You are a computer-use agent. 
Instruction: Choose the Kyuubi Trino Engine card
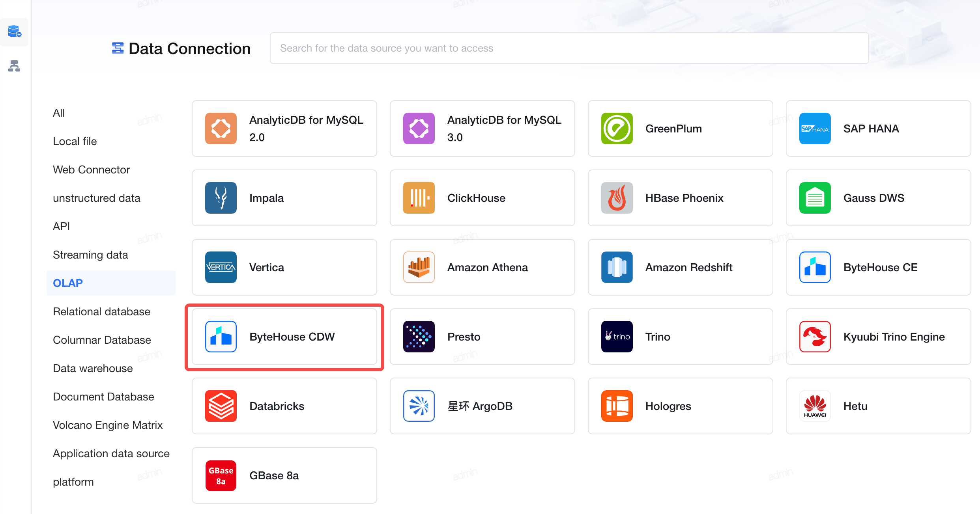878,337
